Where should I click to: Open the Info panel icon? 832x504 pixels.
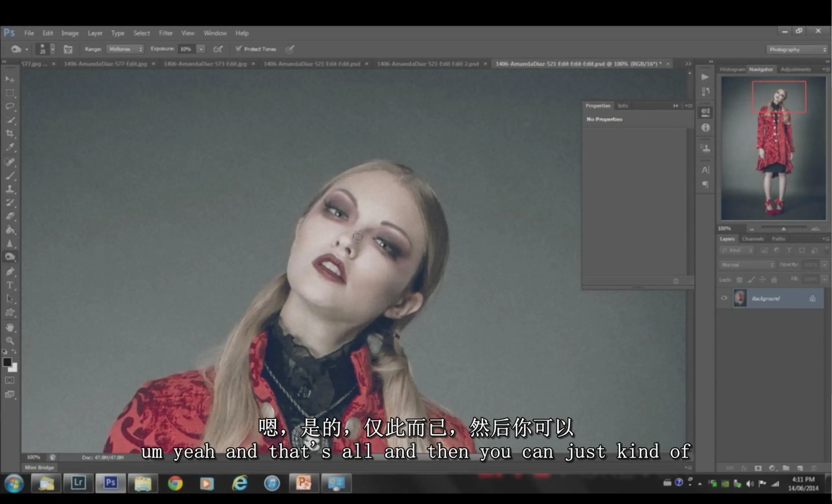coord(705,128)
